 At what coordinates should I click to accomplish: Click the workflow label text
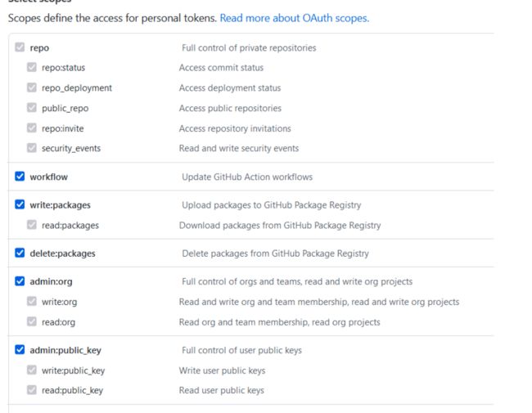click(x=49, y=177)
